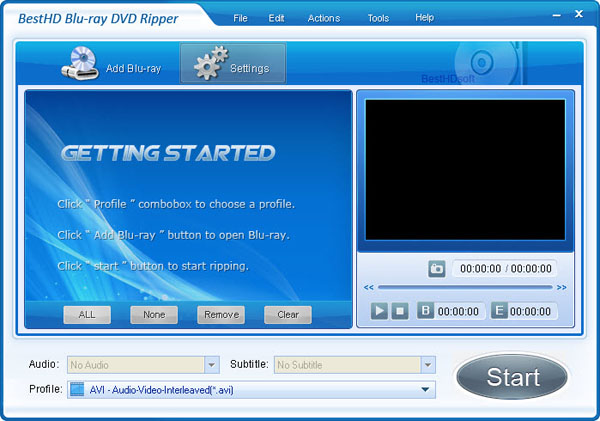The image size is (600, 421).
Task: Rewind using the << arrows
Action: [x=368, y=287]
